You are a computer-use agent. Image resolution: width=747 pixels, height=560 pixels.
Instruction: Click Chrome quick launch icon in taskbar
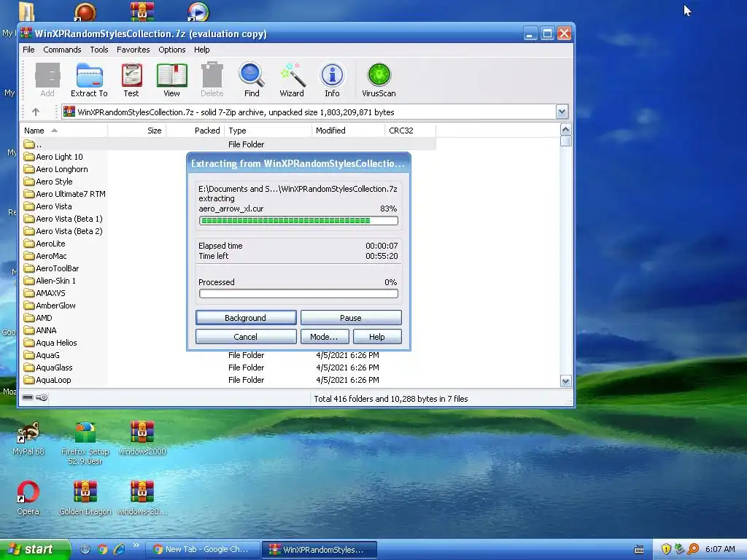click(102, 549)
